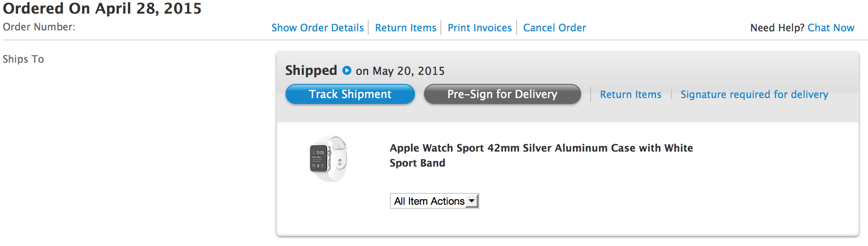868x246 pixels.
Task: Open Signature required for delivery link
Action: click(x=754, y=94)
